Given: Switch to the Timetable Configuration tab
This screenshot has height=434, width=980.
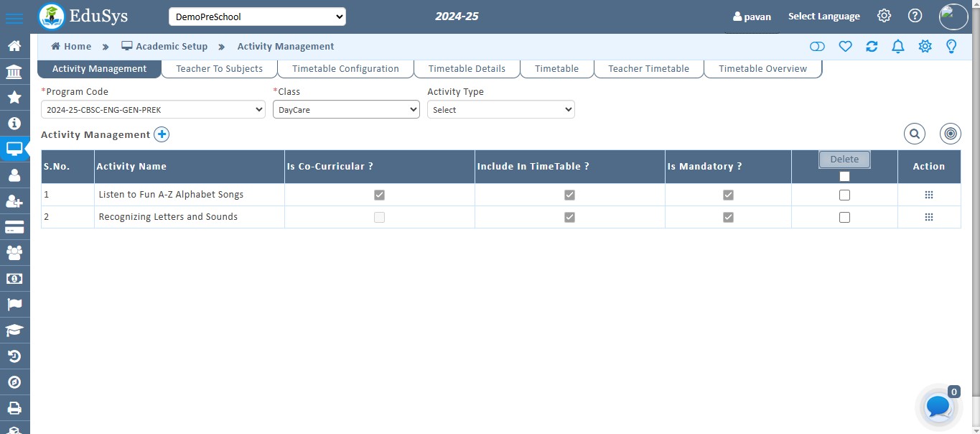Looking at the screenshot, I should [x=345, y=69].
